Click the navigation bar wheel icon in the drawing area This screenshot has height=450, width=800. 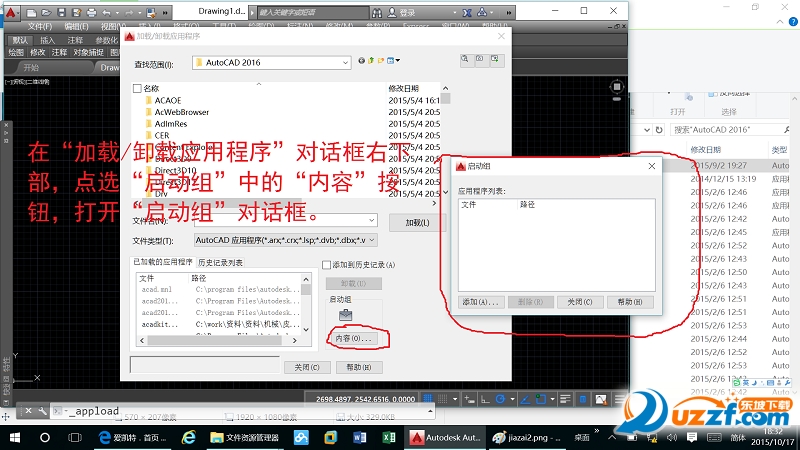coord(616,87)
